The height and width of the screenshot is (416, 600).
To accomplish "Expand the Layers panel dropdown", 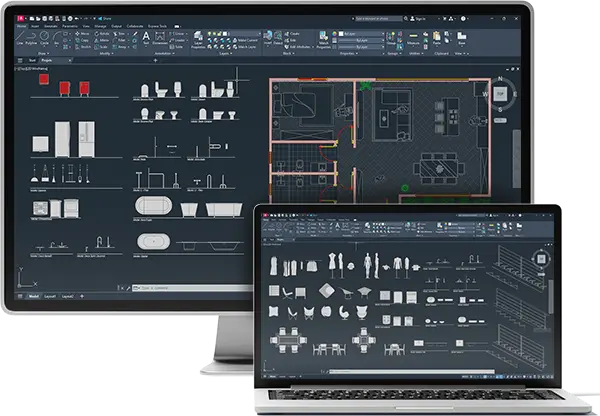I will pyautogui.click(x=225, y=54).
